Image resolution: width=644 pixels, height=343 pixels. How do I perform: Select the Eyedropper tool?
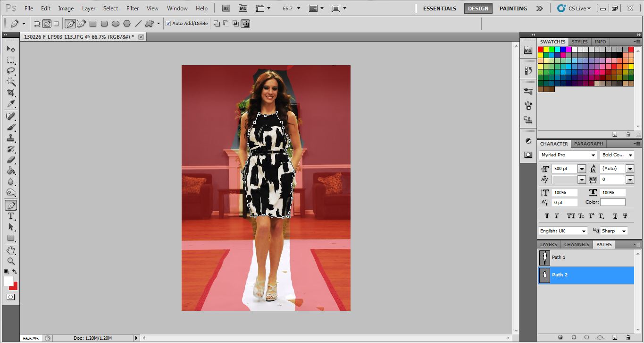pyautogui.click(x=10, y=103)
